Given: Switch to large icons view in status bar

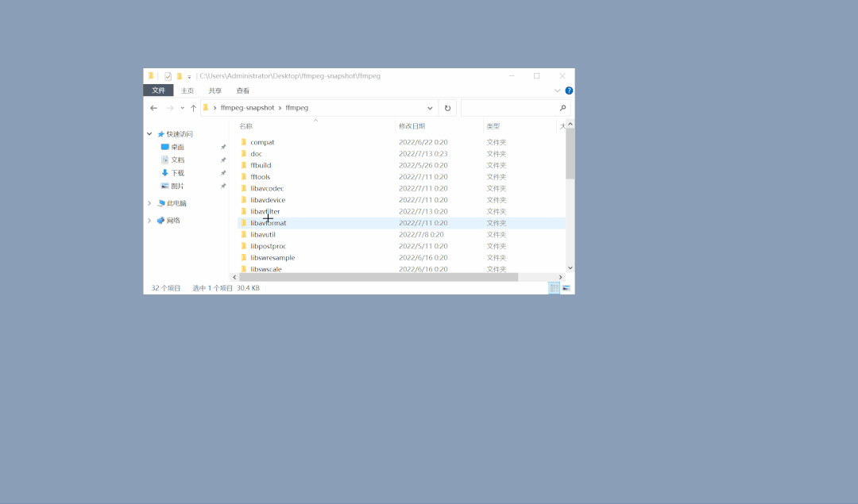Looking at the screenshot, I should 566,288.
